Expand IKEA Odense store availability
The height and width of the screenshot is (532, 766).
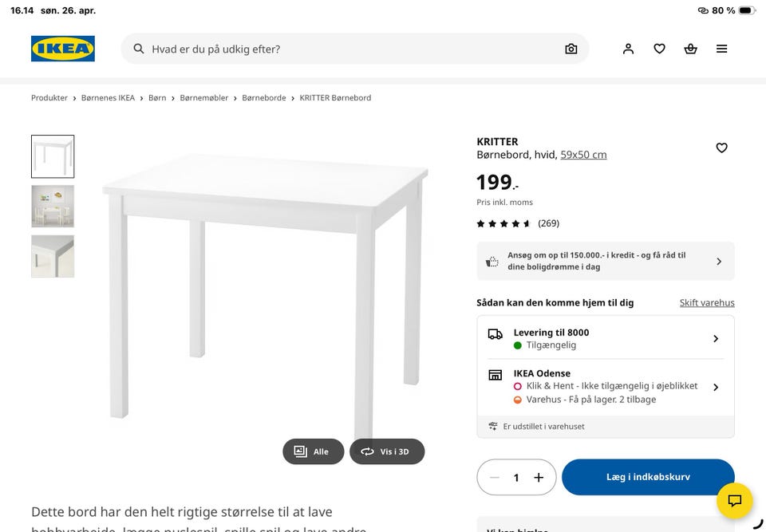pos(606,386)
